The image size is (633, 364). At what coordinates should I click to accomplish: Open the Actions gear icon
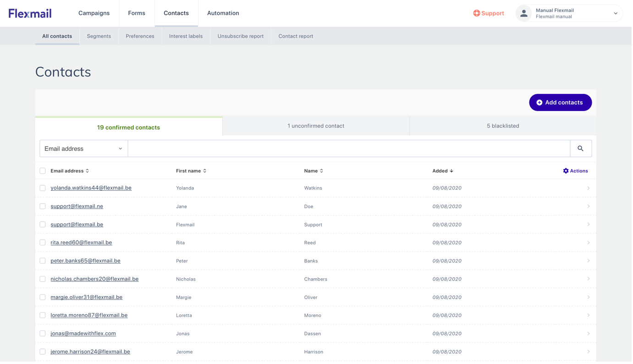pyautogui.click(x=565, y=170)
